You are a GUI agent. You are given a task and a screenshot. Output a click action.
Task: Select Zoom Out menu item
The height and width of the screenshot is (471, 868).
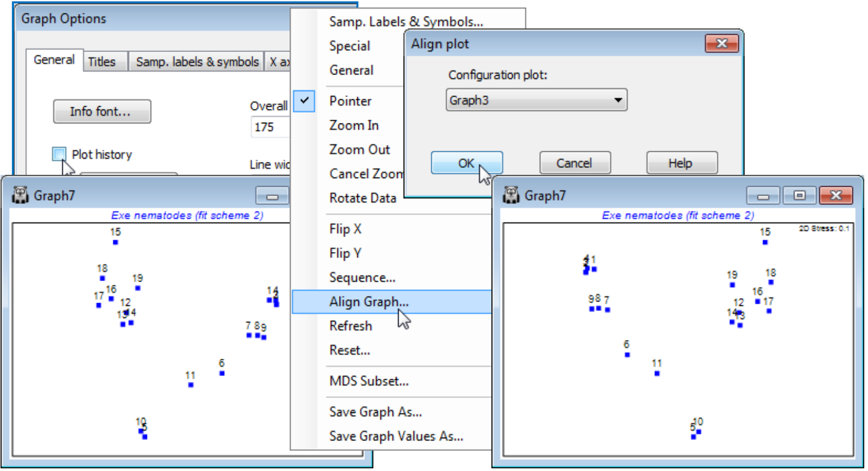(359, 150)
